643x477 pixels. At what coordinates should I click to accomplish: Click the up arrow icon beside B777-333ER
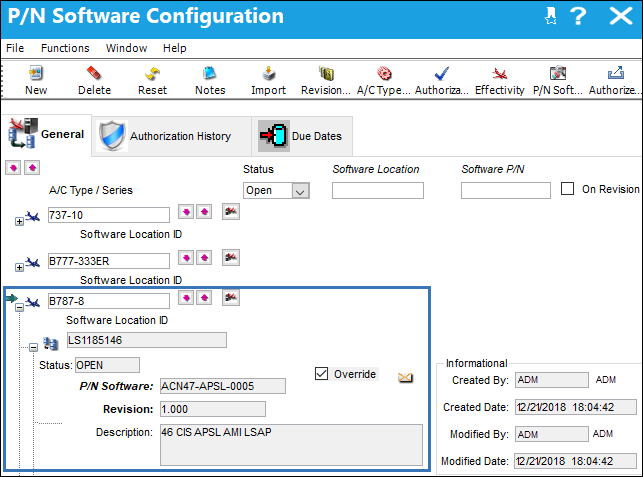(204, 258)
